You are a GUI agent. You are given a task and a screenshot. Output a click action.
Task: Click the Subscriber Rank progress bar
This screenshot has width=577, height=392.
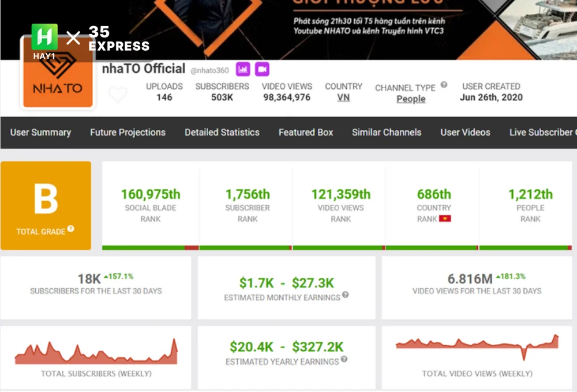[x=245, y=248]
